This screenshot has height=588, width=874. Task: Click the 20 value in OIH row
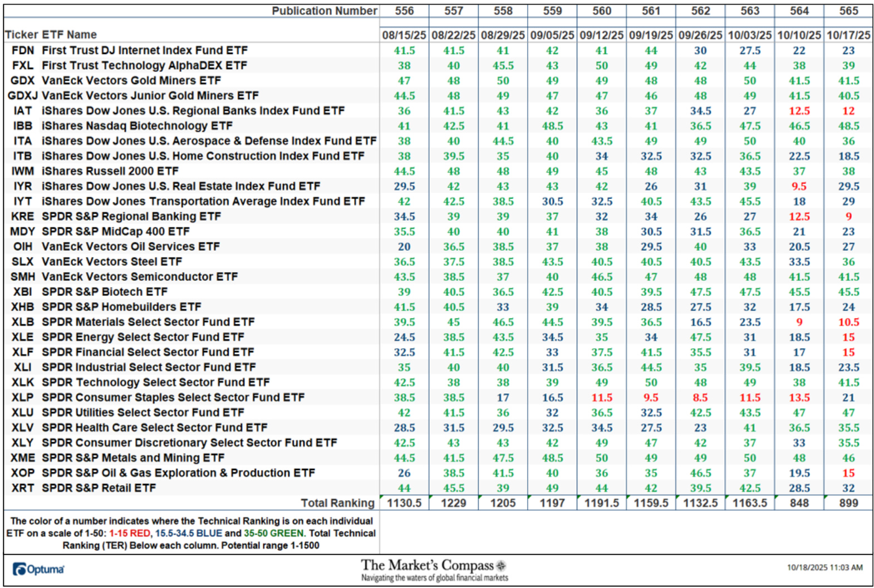pyautogui.click(x=404, y=246)
